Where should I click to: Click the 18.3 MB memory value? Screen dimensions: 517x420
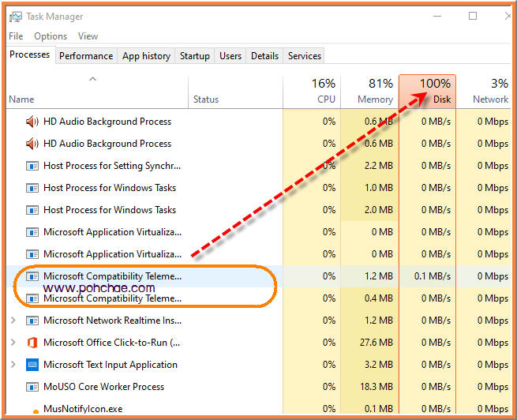point(377,387)
